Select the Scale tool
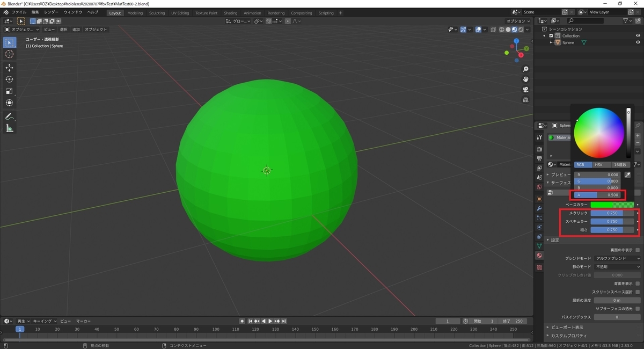Image resolution: width=644 pixels, height=349 pixels. click(10, 91)
